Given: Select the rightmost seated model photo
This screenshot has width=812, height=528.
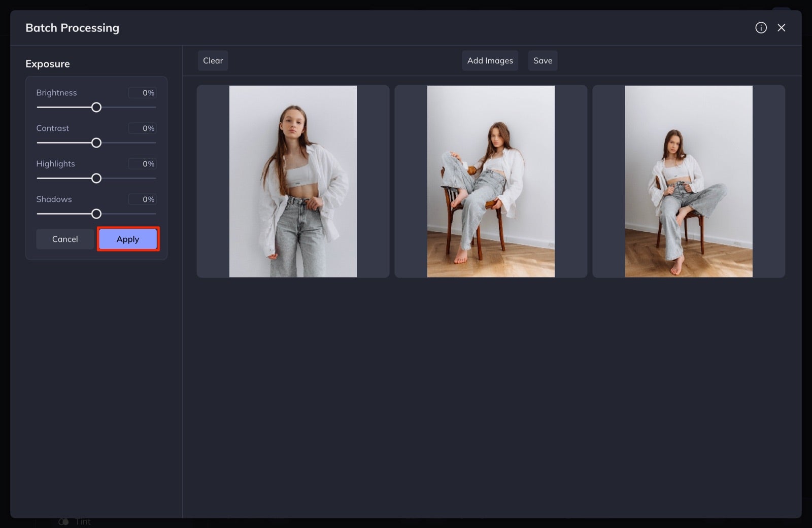Looking at the screenshot, I should [688, 181].
